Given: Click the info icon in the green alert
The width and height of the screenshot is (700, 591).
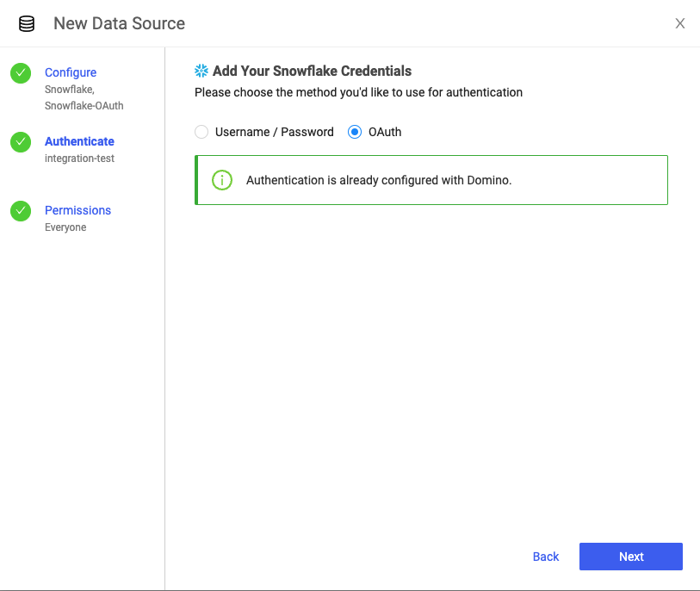Looking at the screenshot, I should point(222,180).
